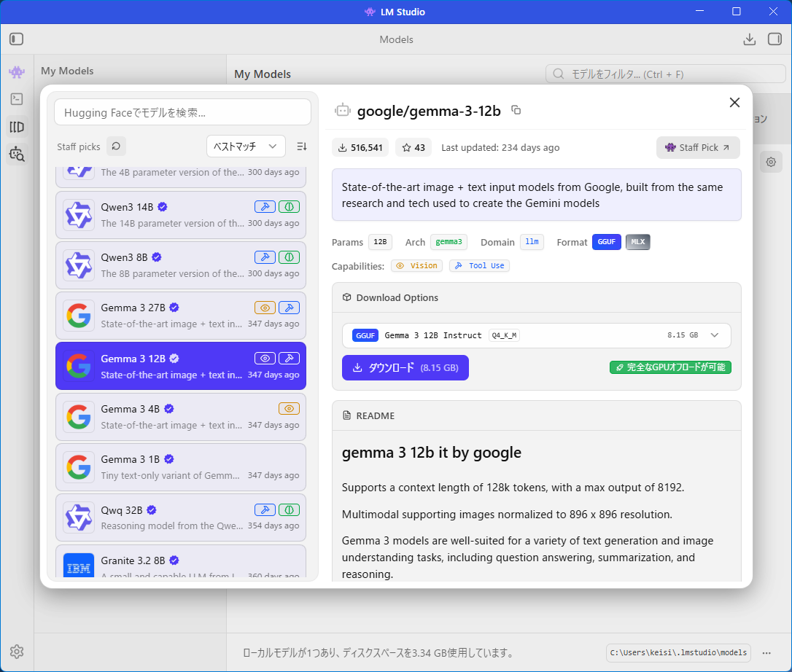Open the Developer terminal icon in sidebar
Image resolution: width=792 pixels, height=672 pixels.
point(17,99)
